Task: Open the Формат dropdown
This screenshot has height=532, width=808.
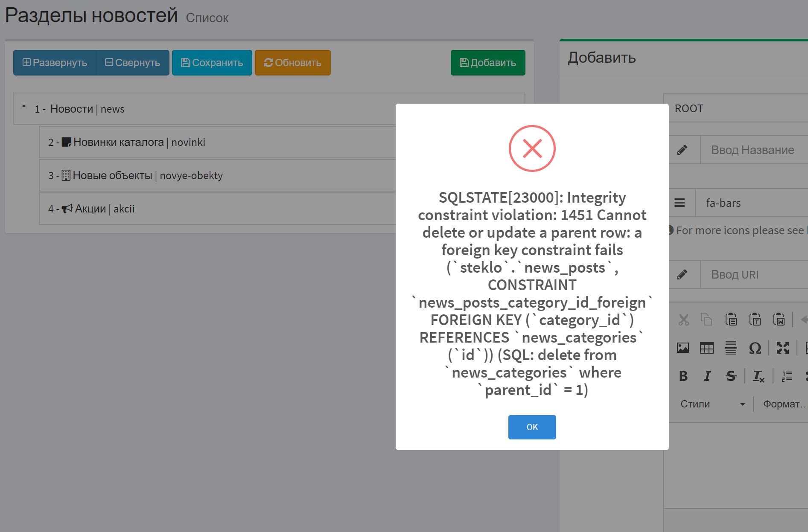Action: pos(785,404)
